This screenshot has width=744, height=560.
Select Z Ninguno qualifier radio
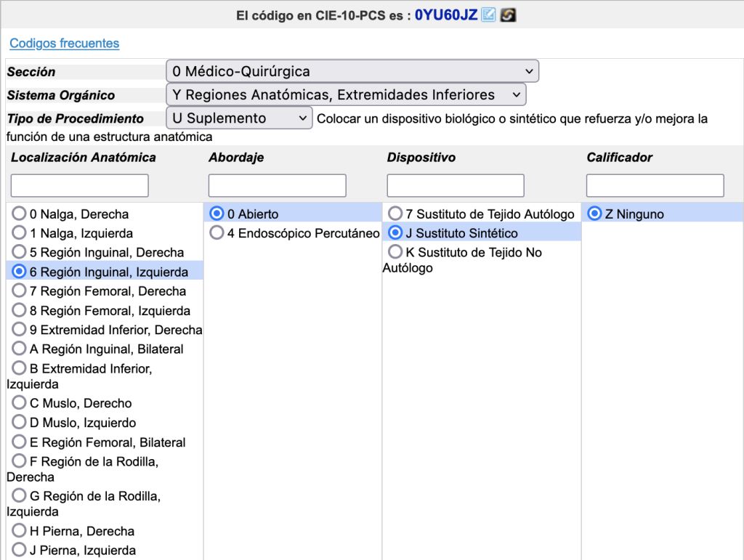tap(595, 214)
